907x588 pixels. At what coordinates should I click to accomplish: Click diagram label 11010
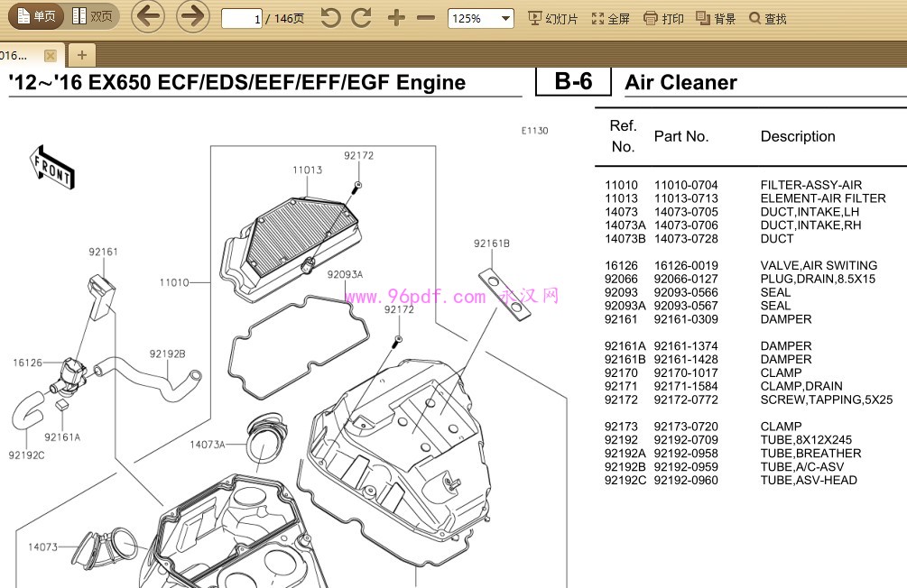[174, 282]
